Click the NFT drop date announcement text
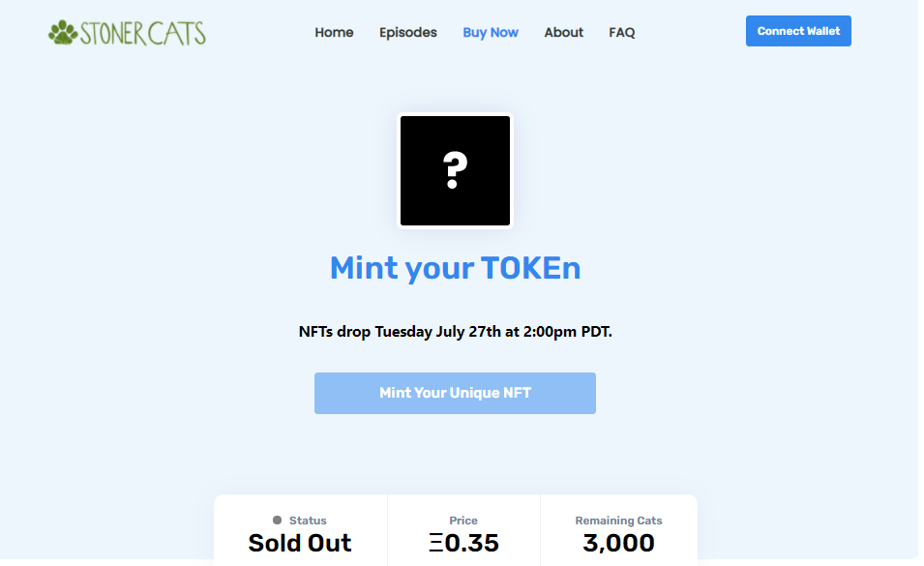The image size is (924, 566). 455,332
